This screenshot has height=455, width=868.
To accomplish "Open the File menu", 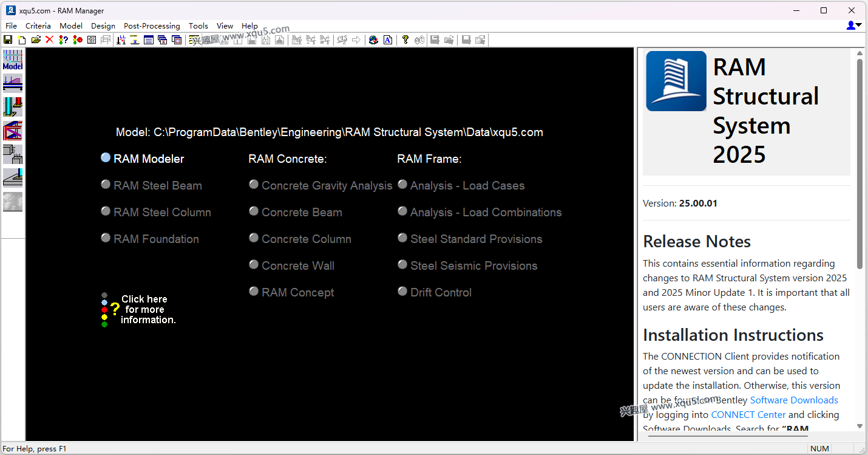I will [x=11, y=26].
